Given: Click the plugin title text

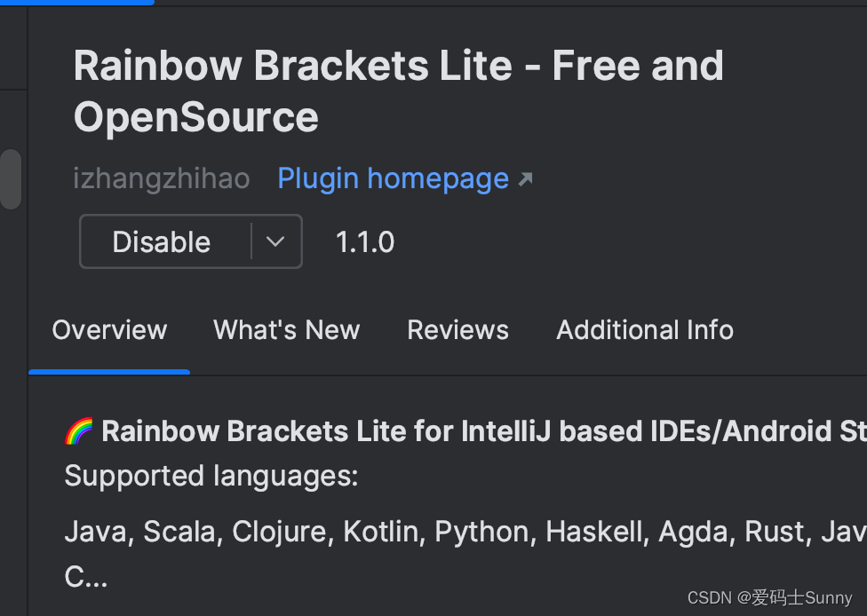Looking at the screenshot, I should tap(398, 89).
